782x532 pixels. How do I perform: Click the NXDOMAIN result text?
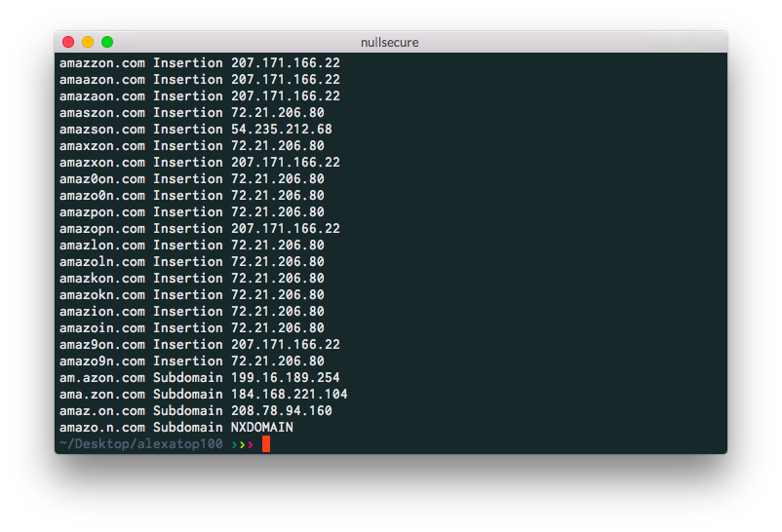click(x=261, y=427)
